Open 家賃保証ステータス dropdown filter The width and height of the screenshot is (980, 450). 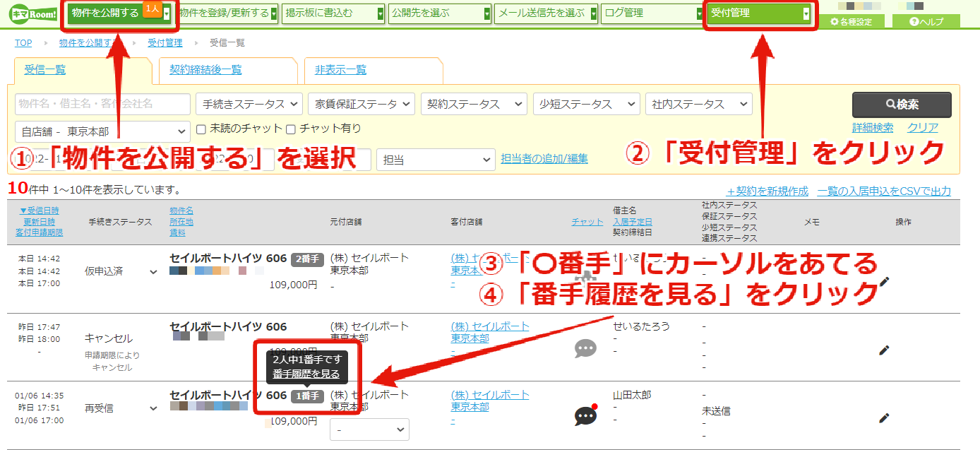click(361, 104)
